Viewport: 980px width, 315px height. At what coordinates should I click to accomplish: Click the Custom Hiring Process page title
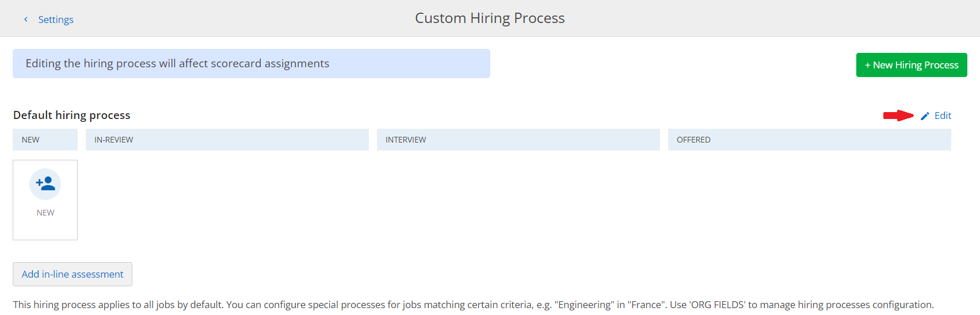[490, 18]
